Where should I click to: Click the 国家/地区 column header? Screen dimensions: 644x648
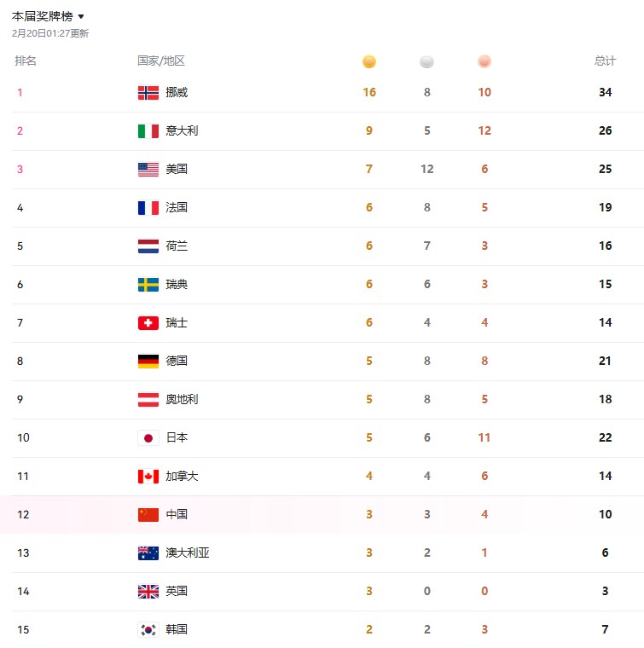161,61
